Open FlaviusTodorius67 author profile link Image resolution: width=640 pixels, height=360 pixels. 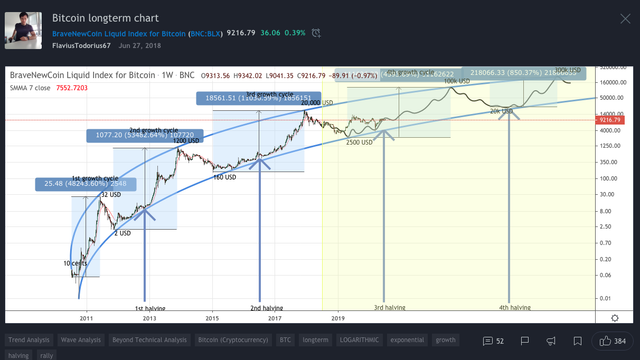pos(81,46)
